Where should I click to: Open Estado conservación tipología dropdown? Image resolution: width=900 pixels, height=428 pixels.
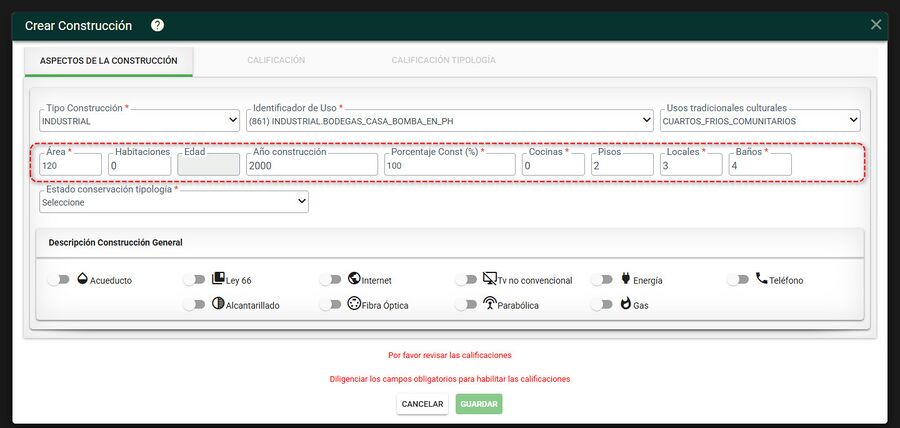174,202
